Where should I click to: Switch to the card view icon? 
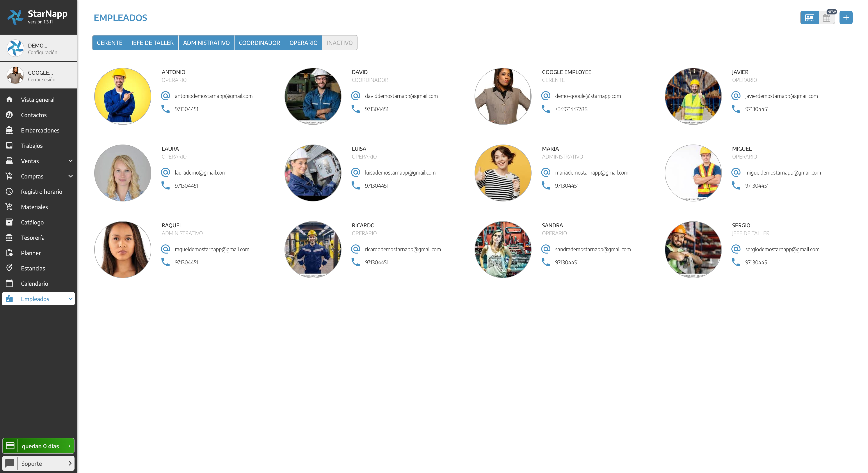(x=809, y=18)
